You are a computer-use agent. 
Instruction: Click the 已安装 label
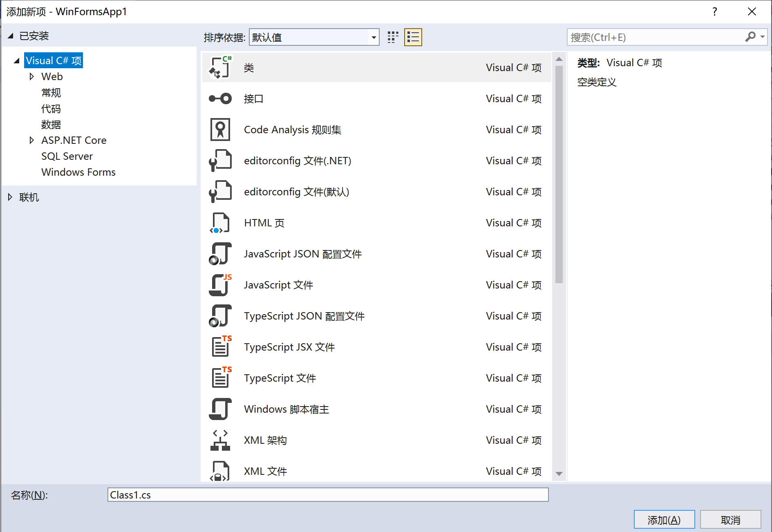click(x=34, y=36)
